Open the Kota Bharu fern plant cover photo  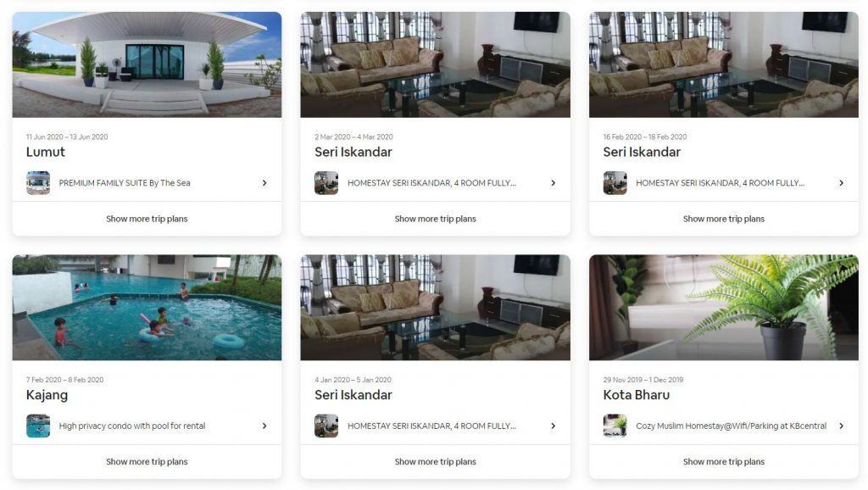[x=724, y=307]
